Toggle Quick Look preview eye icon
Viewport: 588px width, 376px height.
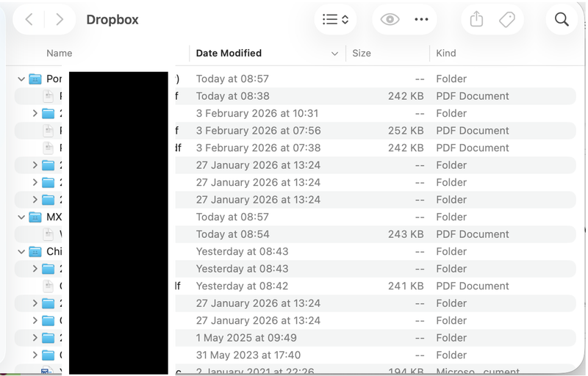390,20
